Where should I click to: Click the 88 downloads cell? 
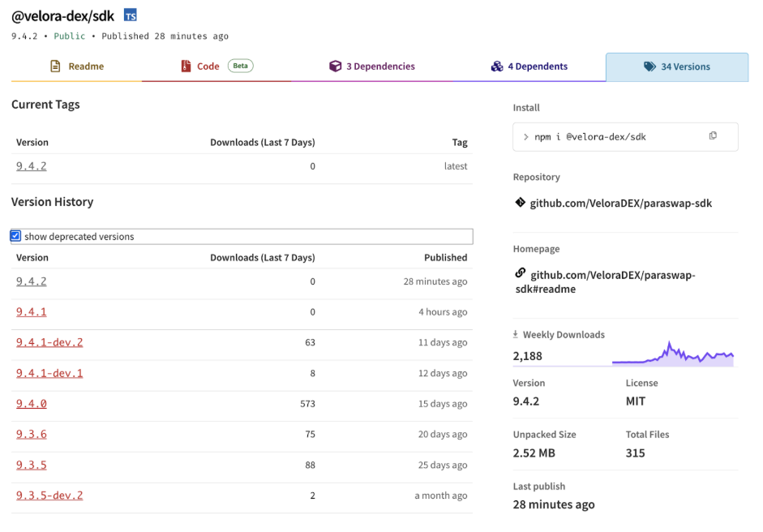click(x=310, y=465)
